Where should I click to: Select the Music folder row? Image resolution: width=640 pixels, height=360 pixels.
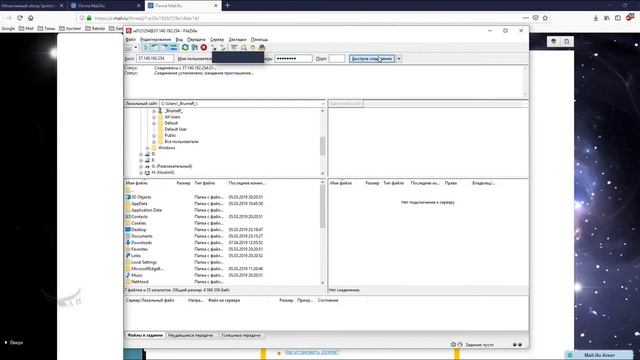tap(223, 276)
